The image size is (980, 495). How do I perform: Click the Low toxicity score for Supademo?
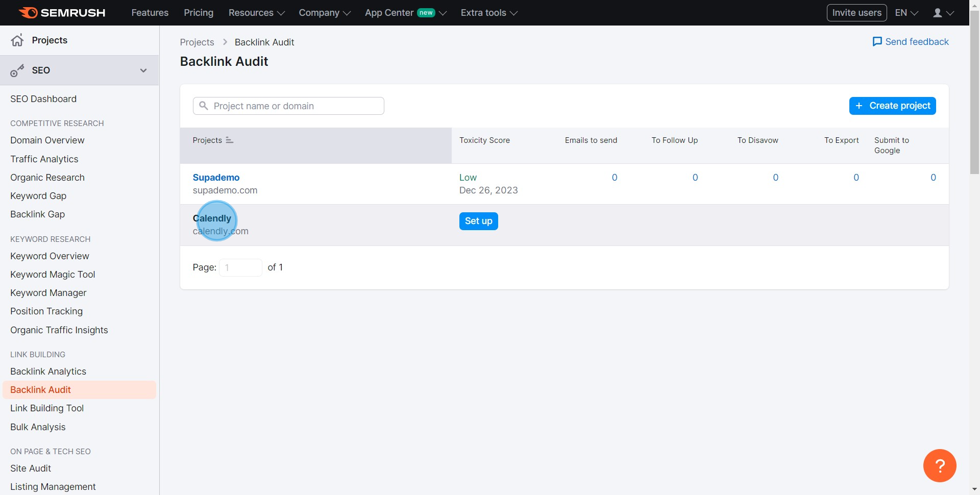[x=468, y=178]
